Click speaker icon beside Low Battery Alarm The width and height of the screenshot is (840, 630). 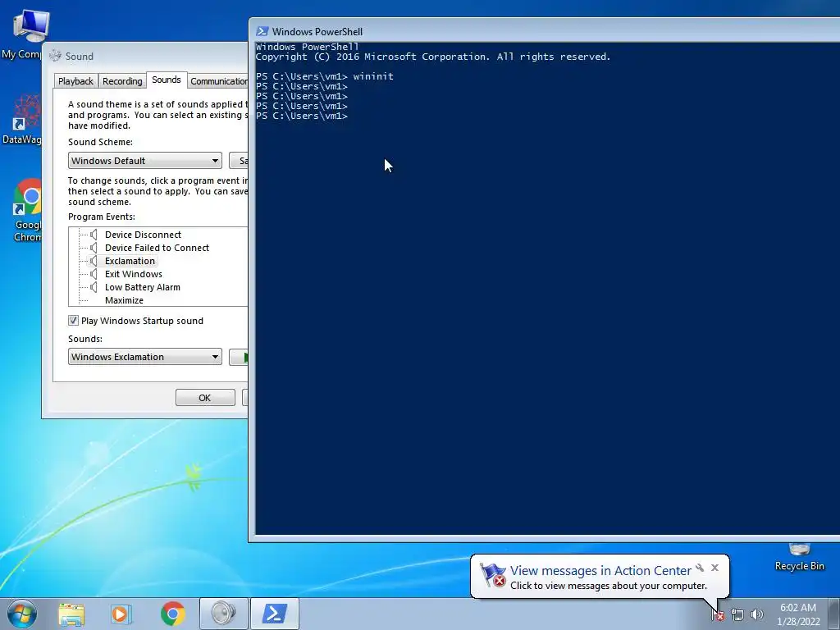pos(94,287)
